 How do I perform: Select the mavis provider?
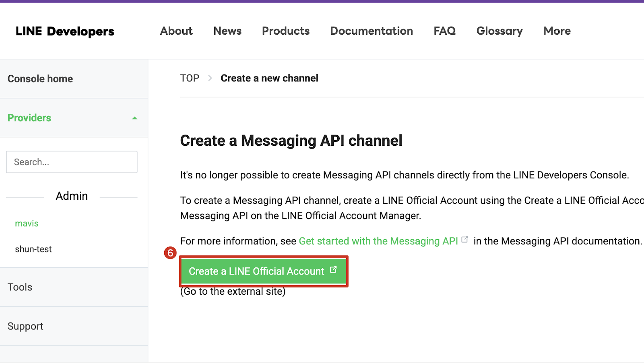point(27,223)
